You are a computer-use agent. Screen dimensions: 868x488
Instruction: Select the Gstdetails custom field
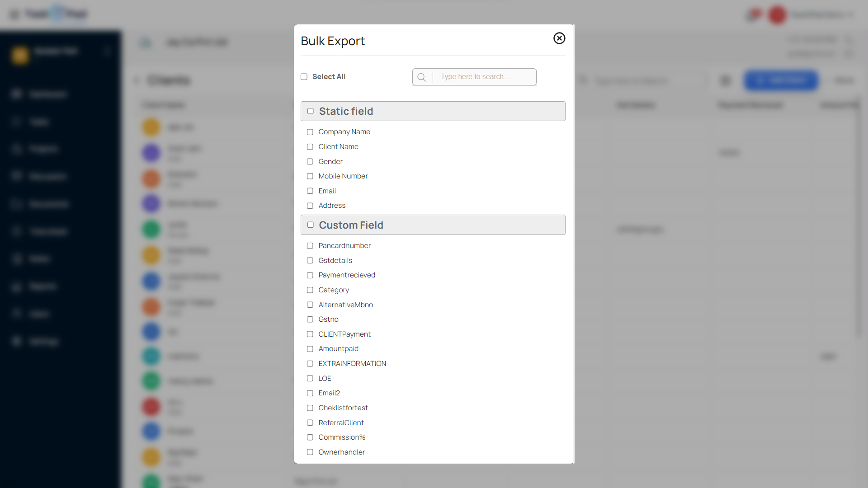[310, 261]
